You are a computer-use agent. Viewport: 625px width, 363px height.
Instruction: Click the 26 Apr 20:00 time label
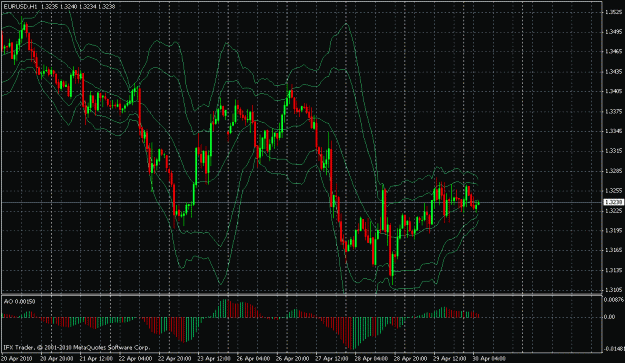[x=293, y=359]
